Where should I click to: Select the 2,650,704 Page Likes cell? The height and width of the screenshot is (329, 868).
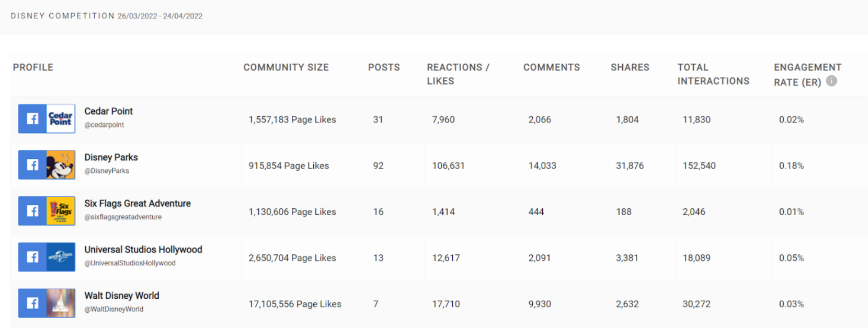(292, 257)
